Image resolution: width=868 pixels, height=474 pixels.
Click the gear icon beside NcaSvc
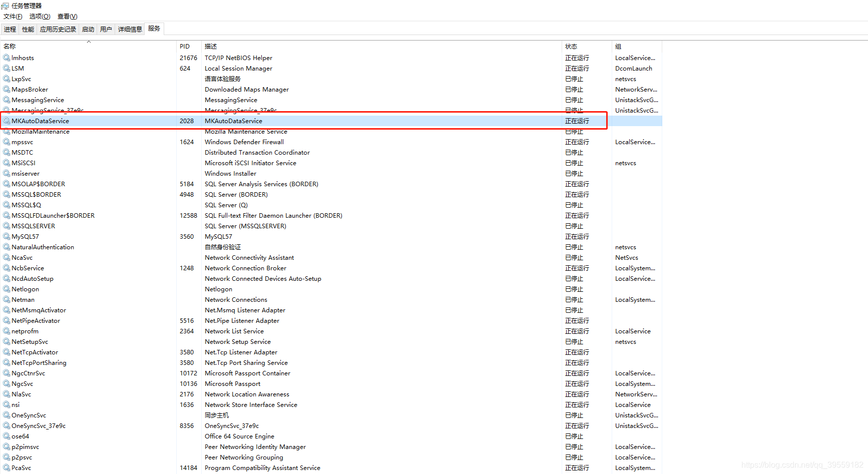point(7,257)
